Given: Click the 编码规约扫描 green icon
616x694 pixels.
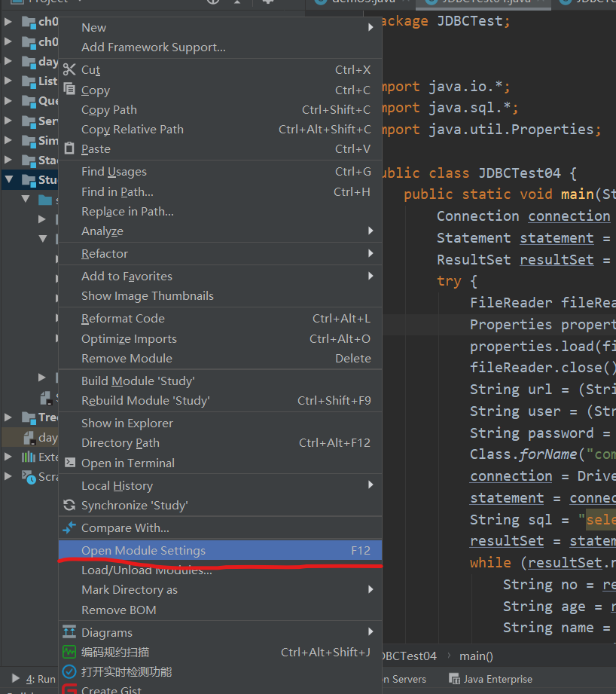Looking at the screenshot, I should point(69,652).
